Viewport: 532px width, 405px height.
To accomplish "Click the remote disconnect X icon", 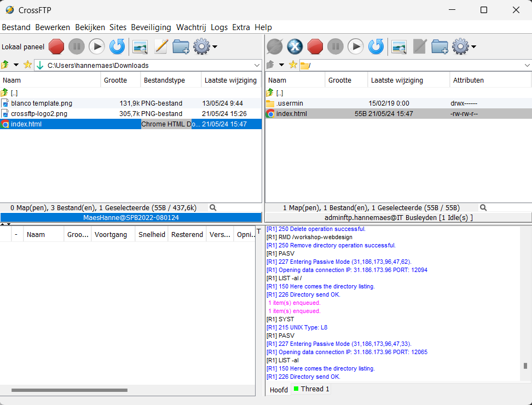I will 295,47.
